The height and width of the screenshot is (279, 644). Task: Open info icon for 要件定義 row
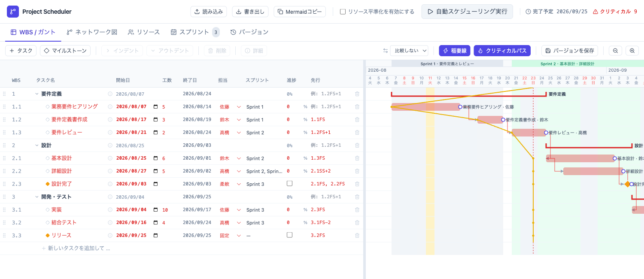point(110,94)
